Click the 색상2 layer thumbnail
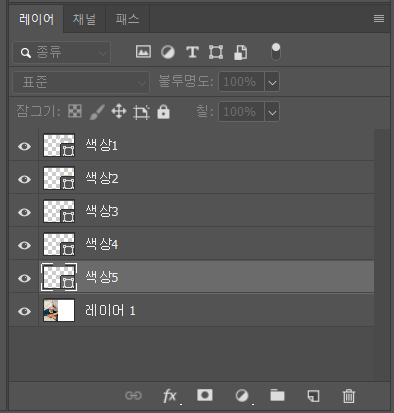The width and height of the screenshot is (394, 413). [59, 178]
